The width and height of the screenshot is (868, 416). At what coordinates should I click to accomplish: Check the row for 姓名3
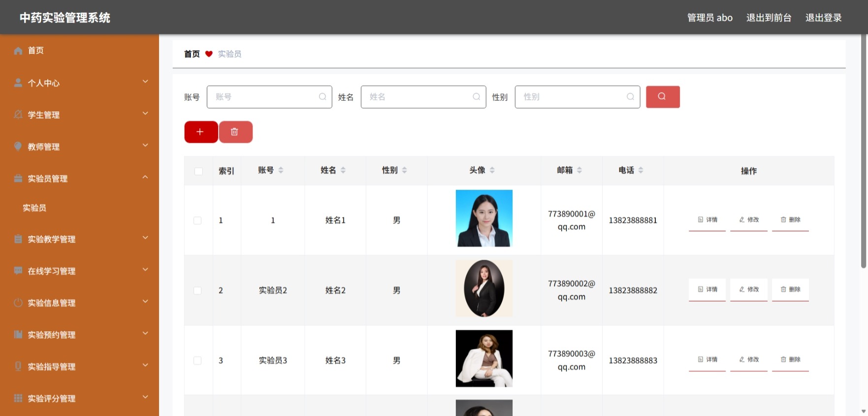[197, 360]
